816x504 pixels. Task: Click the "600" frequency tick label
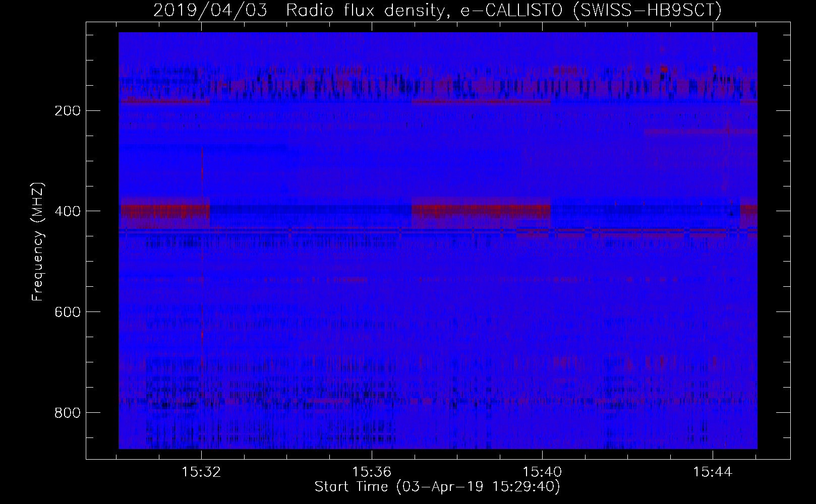pos(67,312)
